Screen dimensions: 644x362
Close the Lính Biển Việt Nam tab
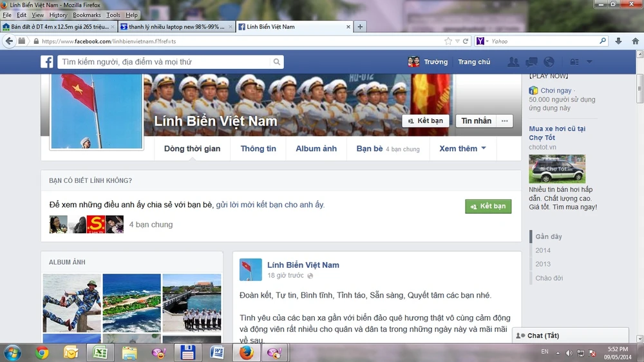pyautogui.click(x=348, y=26)
